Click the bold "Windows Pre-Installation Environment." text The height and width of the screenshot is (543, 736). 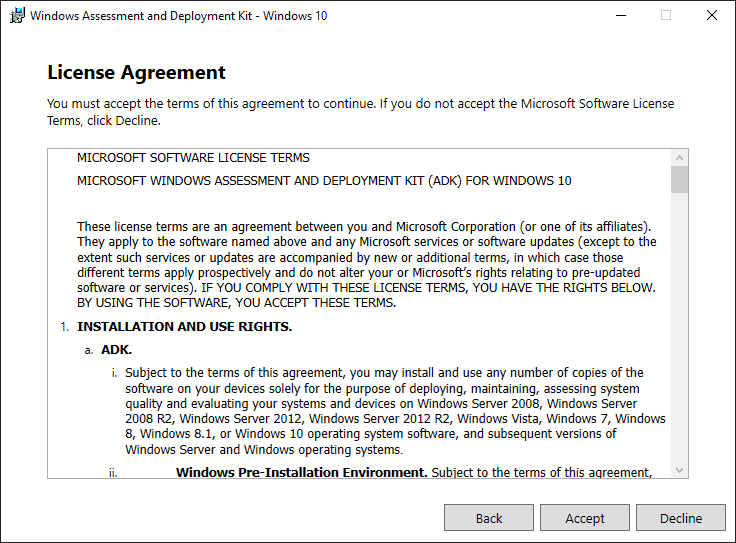(x=301, y=472)
